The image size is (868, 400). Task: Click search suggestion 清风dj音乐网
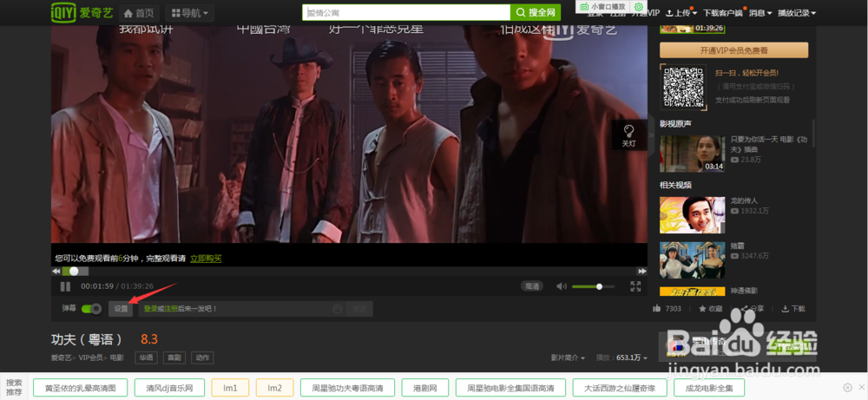169,388
